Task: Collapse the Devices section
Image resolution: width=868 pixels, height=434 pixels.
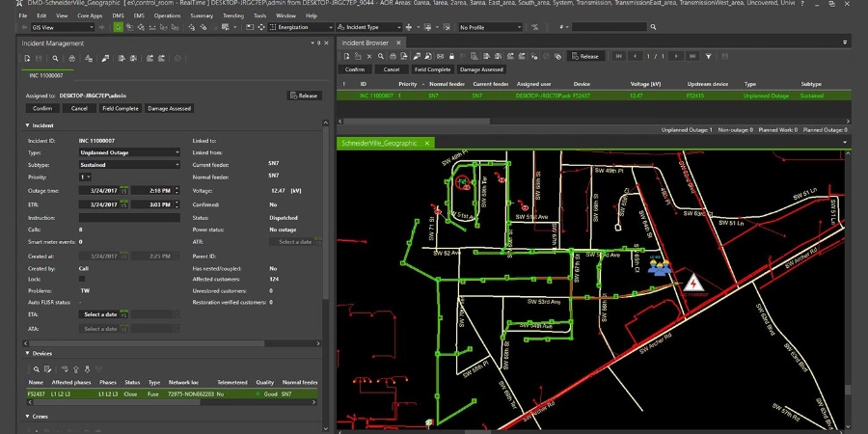Action: 28,353
